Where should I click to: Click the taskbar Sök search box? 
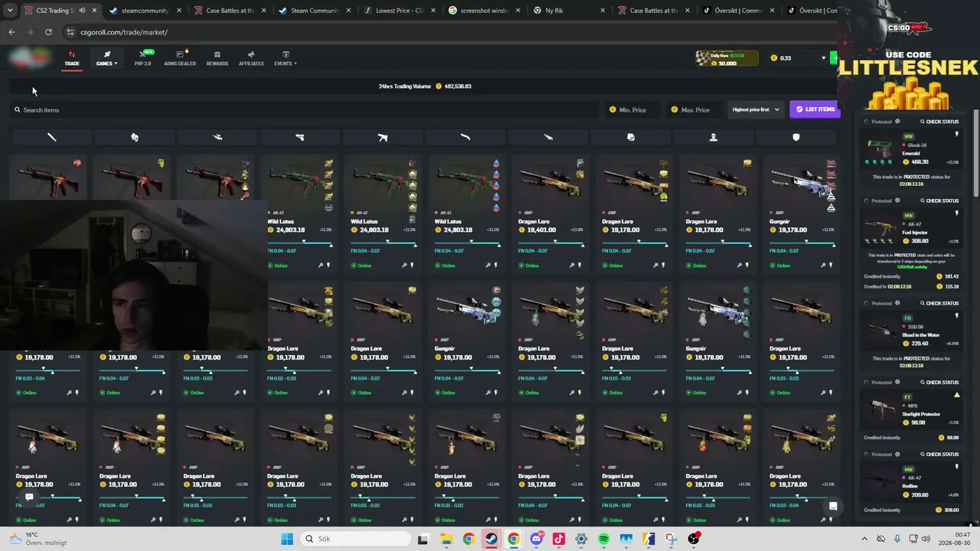[x=356, y=539]
